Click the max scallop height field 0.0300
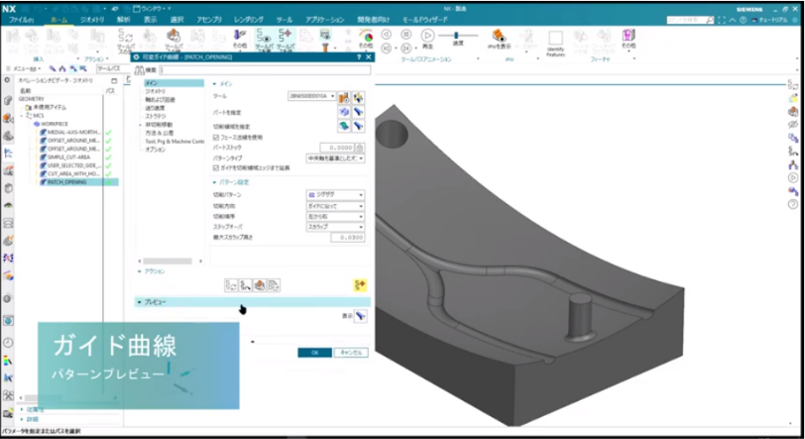Image resolution: width=805 pixels, height=439 pixels. pyautogui.click(x=348, y=238)
